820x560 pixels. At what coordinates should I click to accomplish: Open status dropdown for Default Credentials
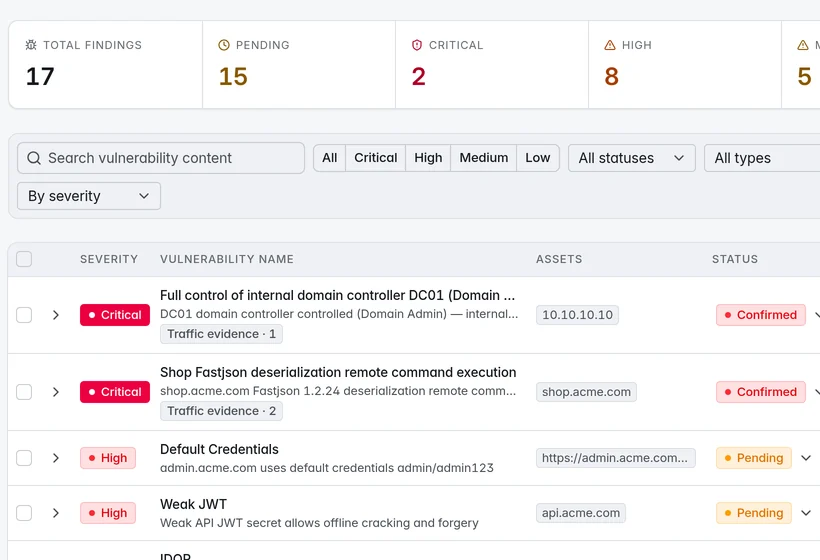click(x=806, y=458)
